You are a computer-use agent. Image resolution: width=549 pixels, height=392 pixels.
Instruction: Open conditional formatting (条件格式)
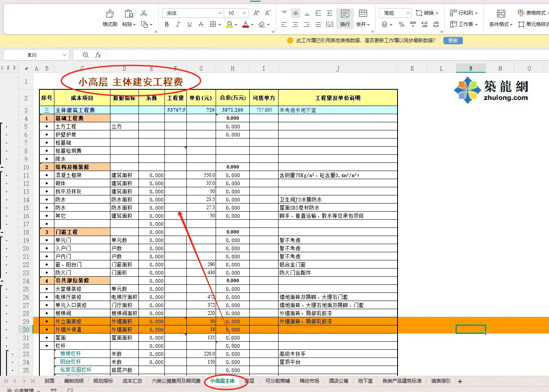(501, 18)
